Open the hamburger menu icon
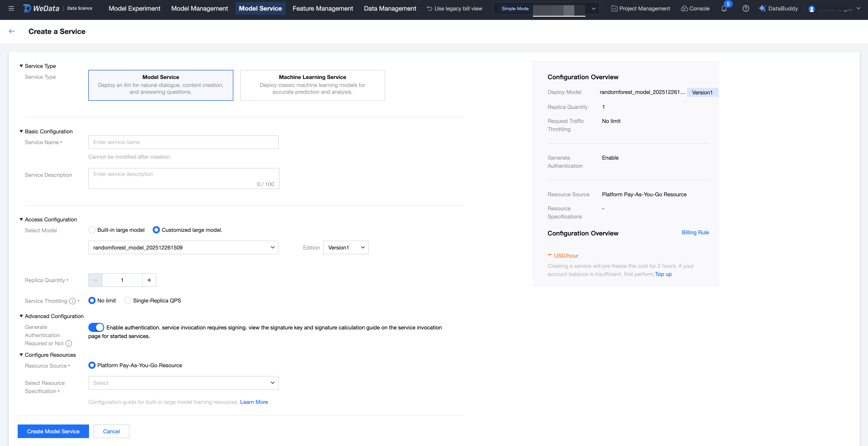 (x=11, y=8)
